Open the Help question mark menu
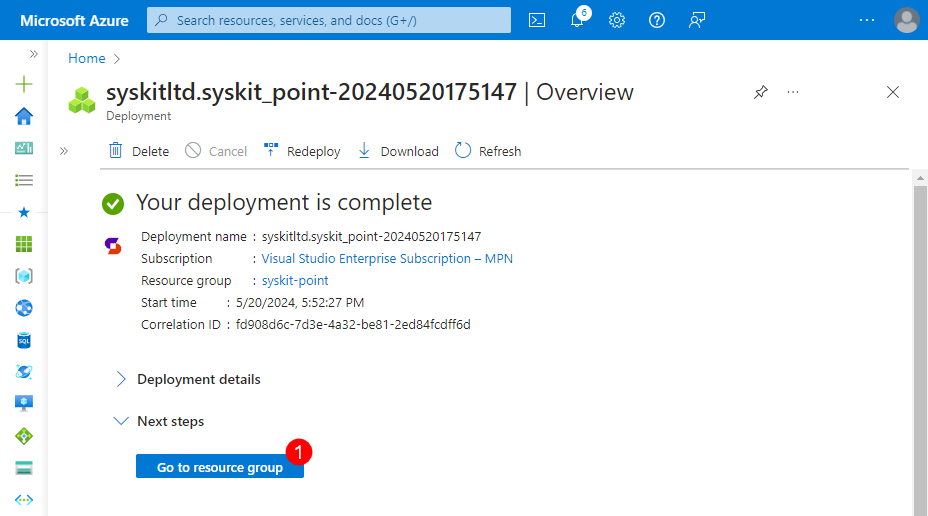This screenshot has width=928, height=516. (x=657, y=20)
